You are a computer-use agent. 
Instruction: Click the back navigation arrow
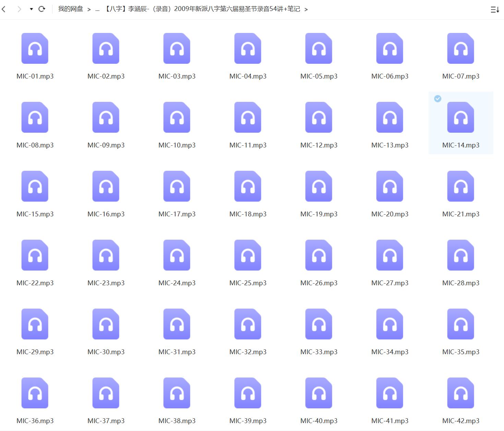pos(4,9)
